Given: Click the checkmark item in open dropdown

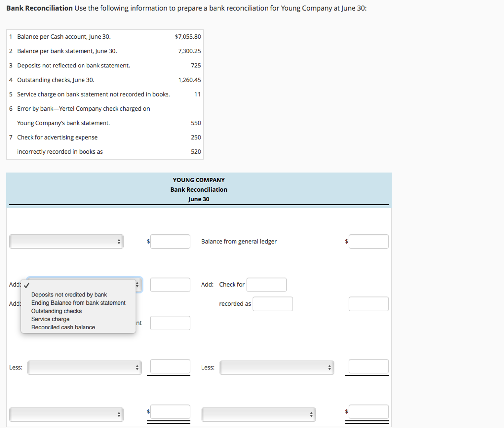Looking at the screenshot, I should pos(26,286).
